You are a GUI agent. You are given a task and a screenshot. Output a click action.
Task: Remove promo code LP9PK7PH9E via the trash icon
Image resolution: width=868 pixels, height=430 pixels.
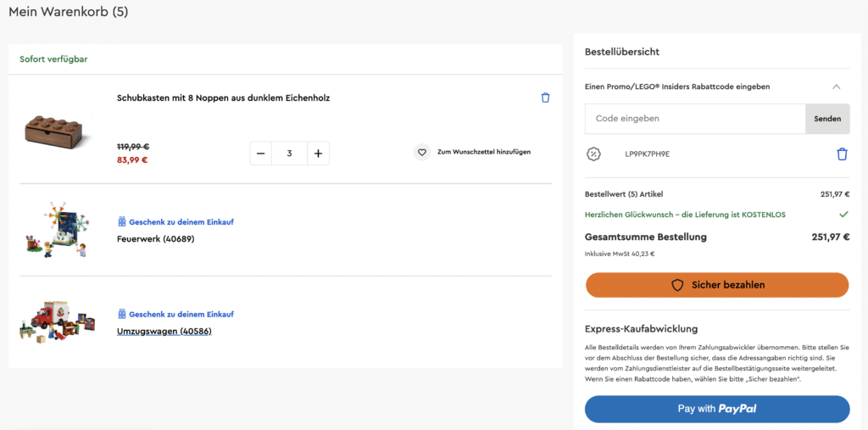pos(842,154)
